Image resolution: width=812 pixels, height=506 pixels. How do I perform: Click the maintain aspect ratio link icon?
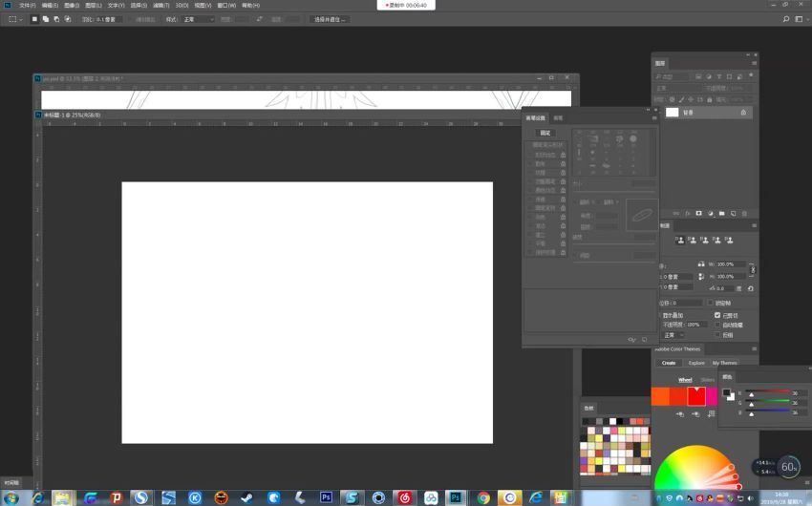point(753,269)
